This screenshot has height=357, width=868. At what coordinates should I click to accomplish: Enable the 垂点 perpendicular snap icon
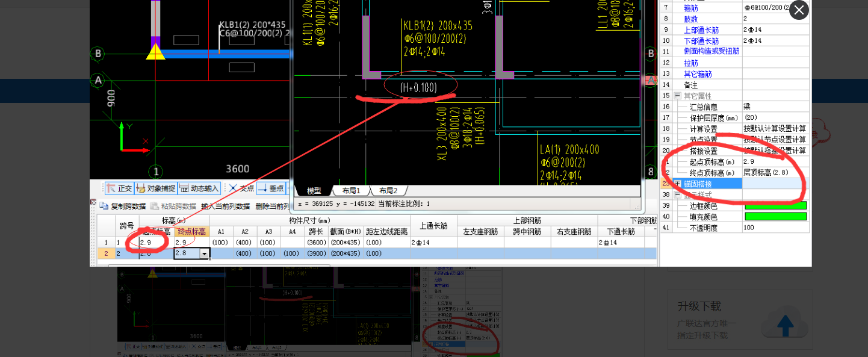pyautogui.click(x=270, y=188)
